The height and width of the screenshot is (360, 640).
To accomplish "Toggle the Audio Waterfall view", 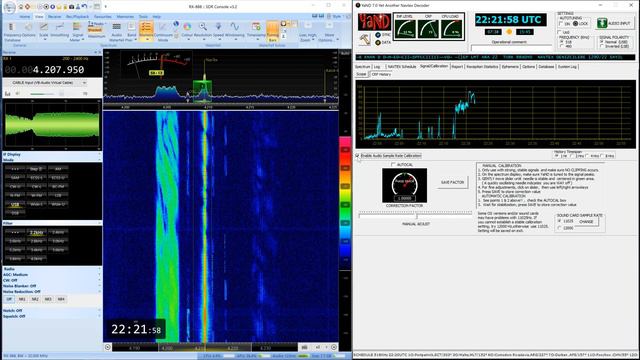I will (x=116, y=32).
